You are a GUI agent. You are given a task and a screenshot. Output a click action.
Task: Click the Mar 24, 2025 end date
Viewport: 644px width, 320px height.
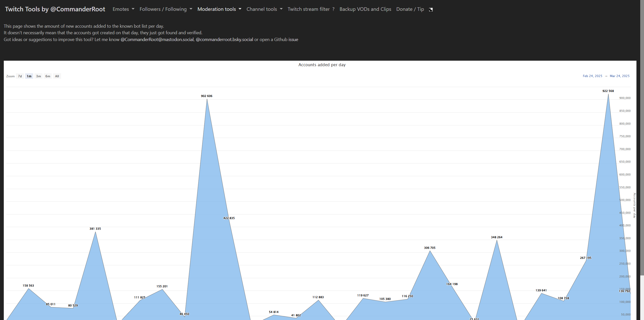click(619, 76)
